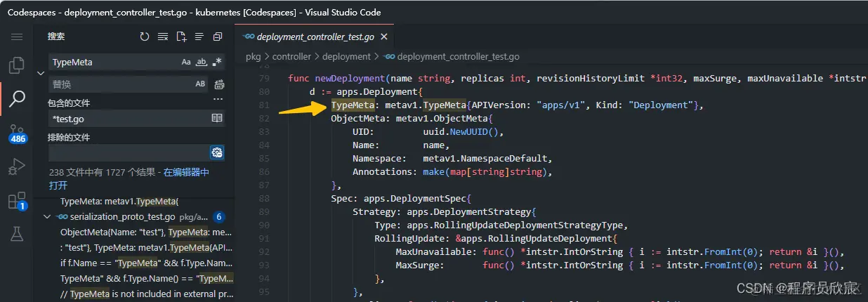Switch results to tree view icon
This screenshot has width=868, height=302.
tap(199, 37)
